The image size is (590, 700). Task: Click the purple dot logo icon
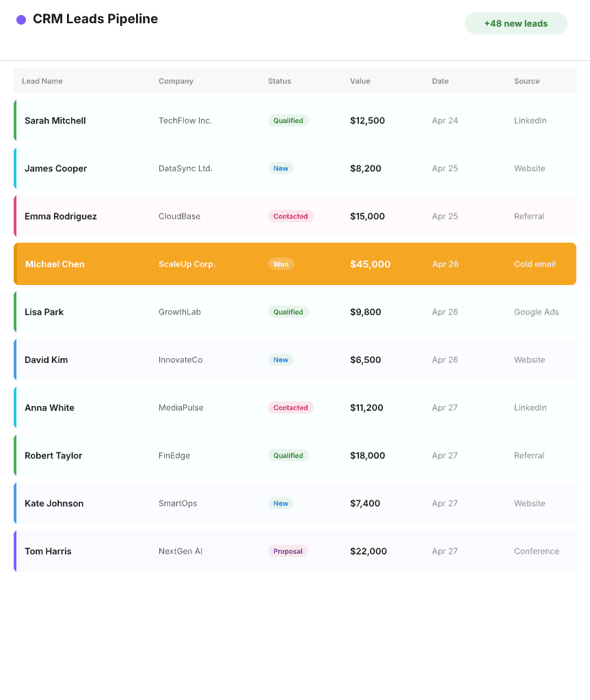(23, 19)
